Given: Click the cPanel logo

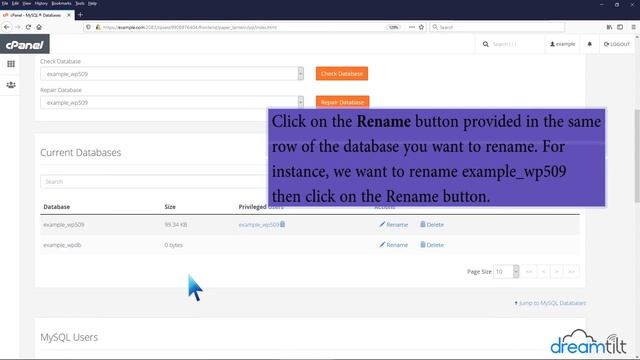Looking at the screenshot, I should (24, 44).
